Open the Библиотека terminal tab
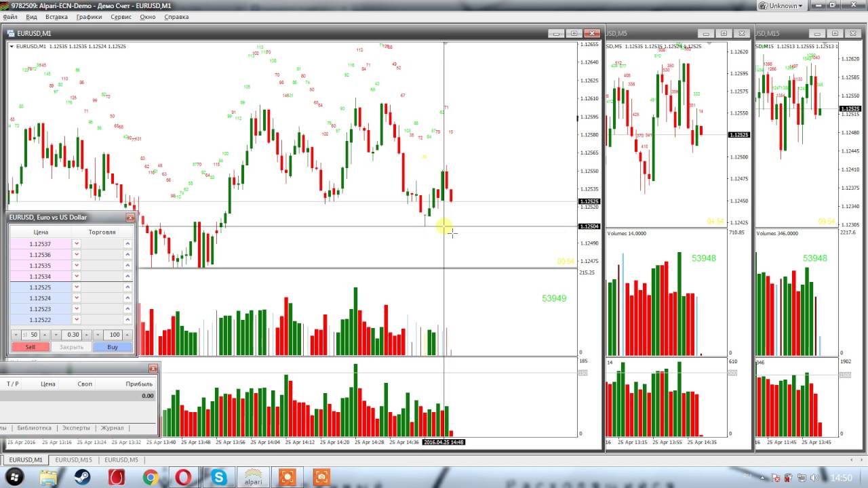Screen dimensions: 868x488 pos(35,428)
